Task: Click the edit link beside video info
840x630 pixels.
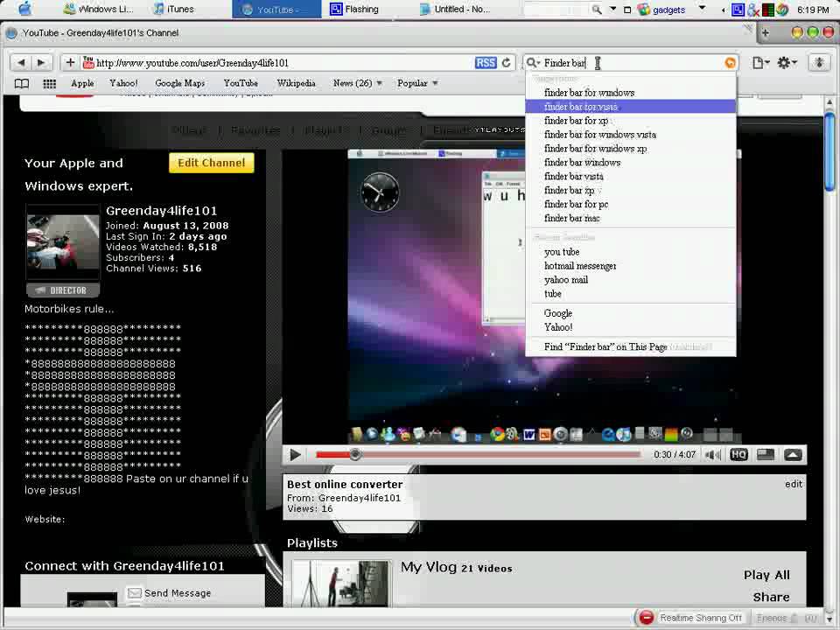Action: (x=794, y=484)
